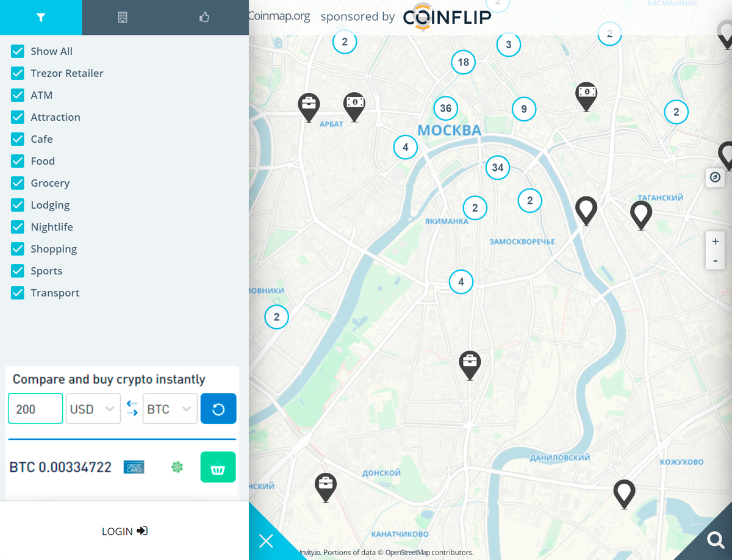Disable the Nightlife filter checkbox
The height and width of the screenshot is (560, 732).
pos(17,227)
